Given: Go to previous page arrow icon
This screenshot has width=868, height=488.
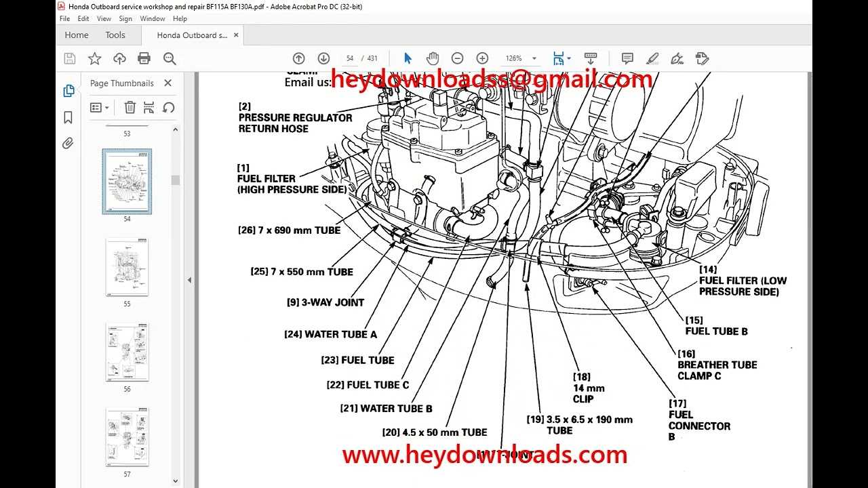Looking at the screenshot, I should [298, 58].
